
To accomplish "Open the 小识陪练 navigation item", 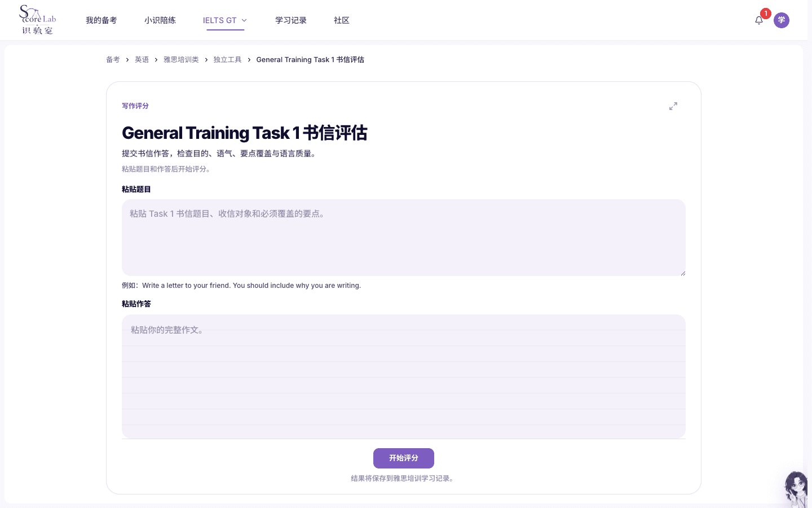I will [x=160, y=20].
